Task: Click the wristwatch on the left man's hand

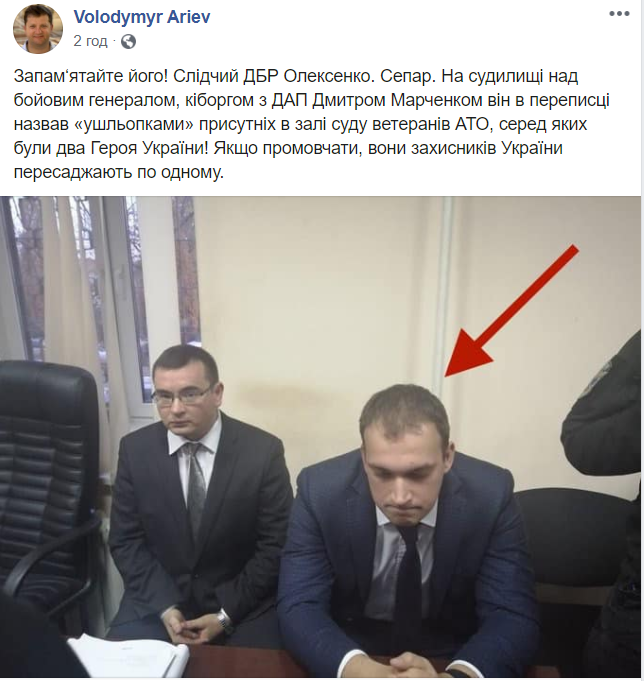Action: pos(223,619)
